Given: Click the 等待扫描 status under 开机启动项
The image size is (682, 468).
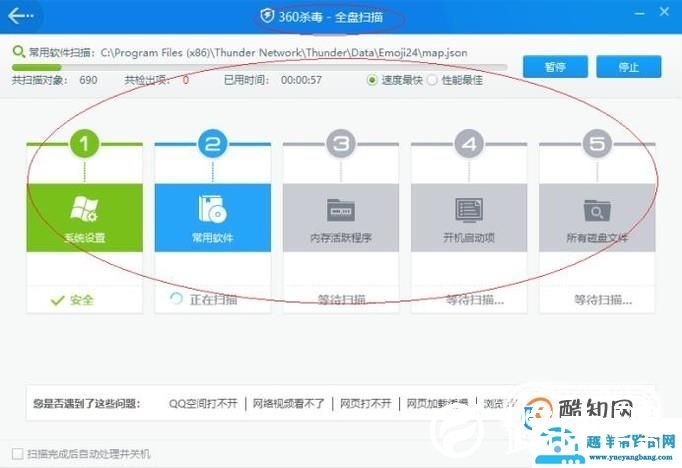Looking at the screenshot, I should point(475,300).
